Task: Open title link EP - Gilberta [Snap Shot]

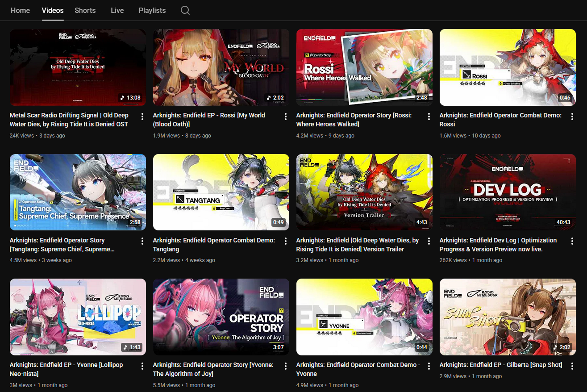Action: [501, 365]
